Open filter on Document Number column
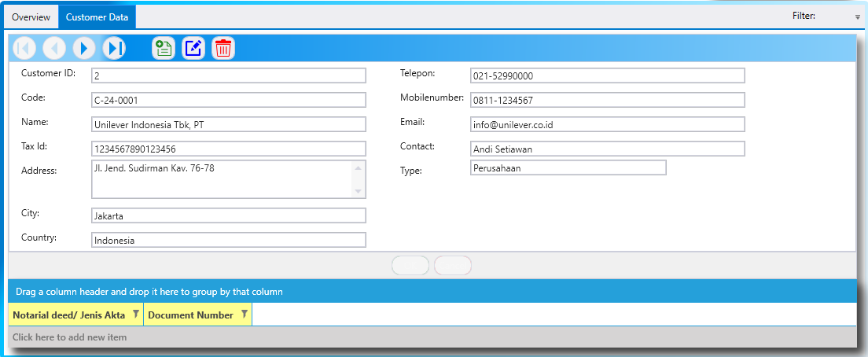 (x=244, y=314)
